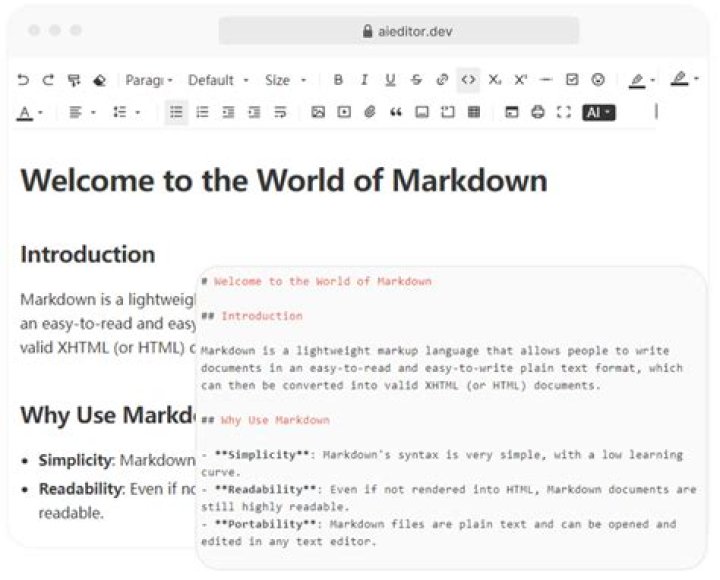Click the format painter icon
The image size is (720, 580).
point(74,80)
